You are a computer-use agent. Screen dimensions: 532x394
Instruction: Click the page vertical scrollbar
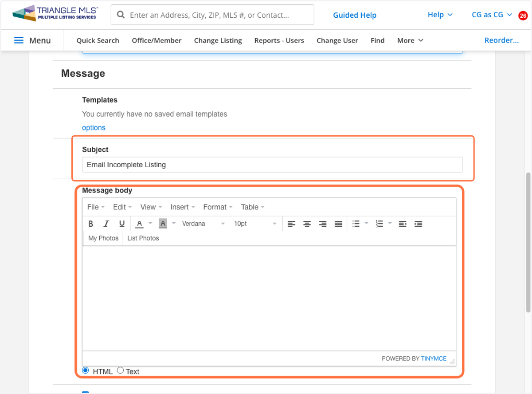pyautogui.click(x=528, y=242)
